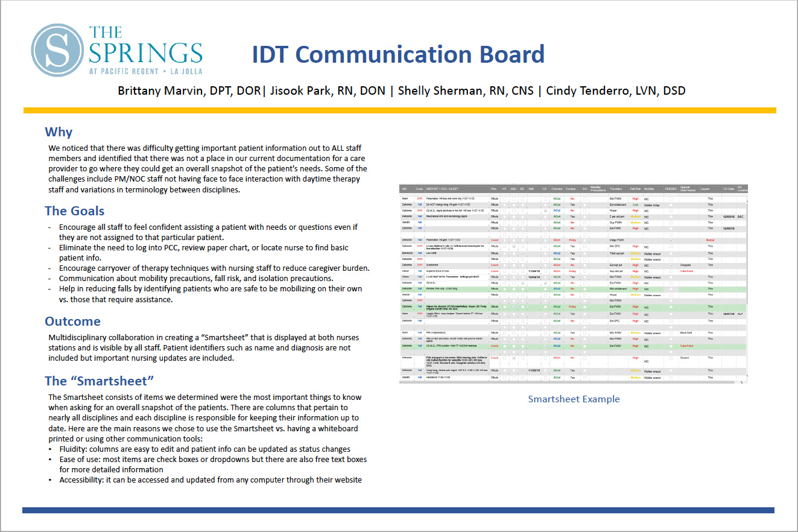
Task: Click the Smartsheet Example caption
Action: click(x=574, y=399)
